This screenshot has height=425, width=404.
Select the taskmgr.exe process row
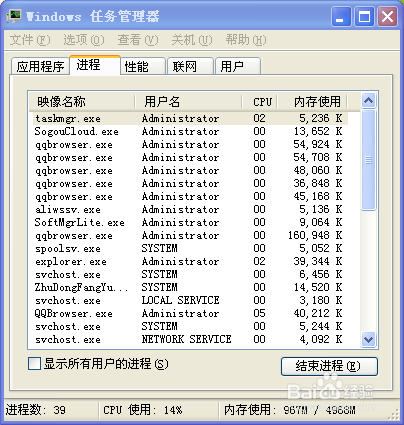tap(191, 118)
